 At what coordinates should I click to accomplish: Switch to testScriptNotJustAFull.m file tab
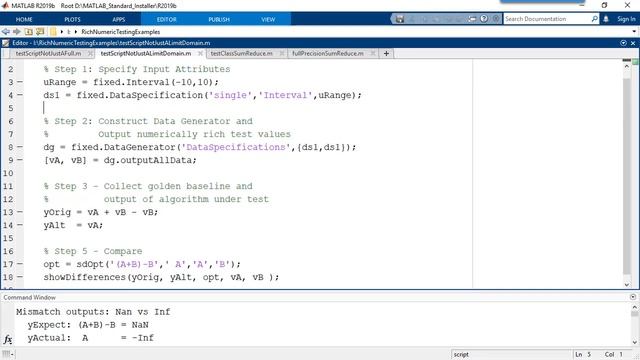(48, 53)
